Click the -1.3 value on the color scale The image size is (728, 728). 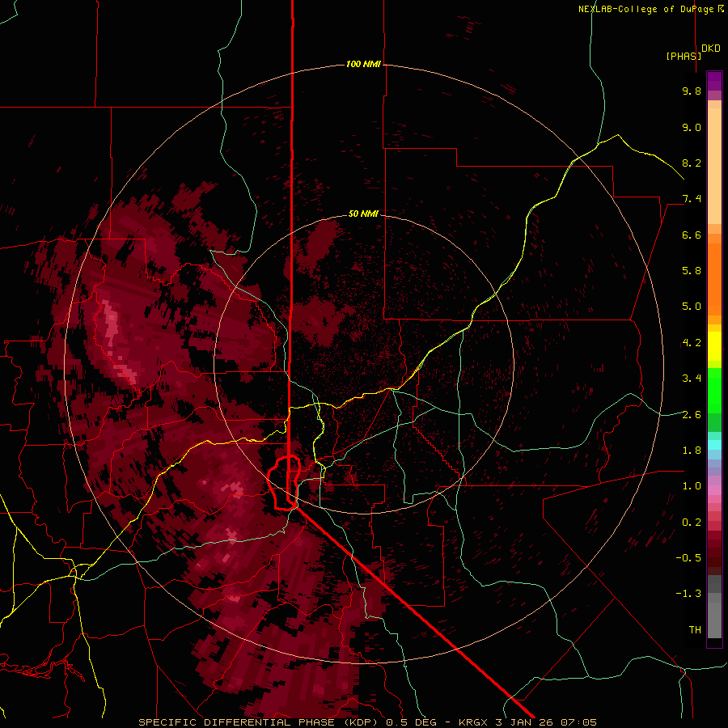(688, 594)
